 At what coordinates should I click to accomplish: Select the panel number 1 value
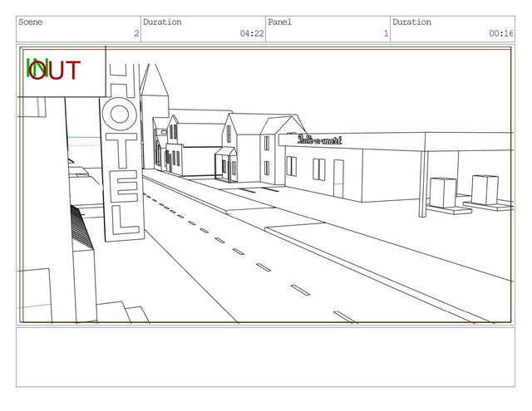coord(386,33)
